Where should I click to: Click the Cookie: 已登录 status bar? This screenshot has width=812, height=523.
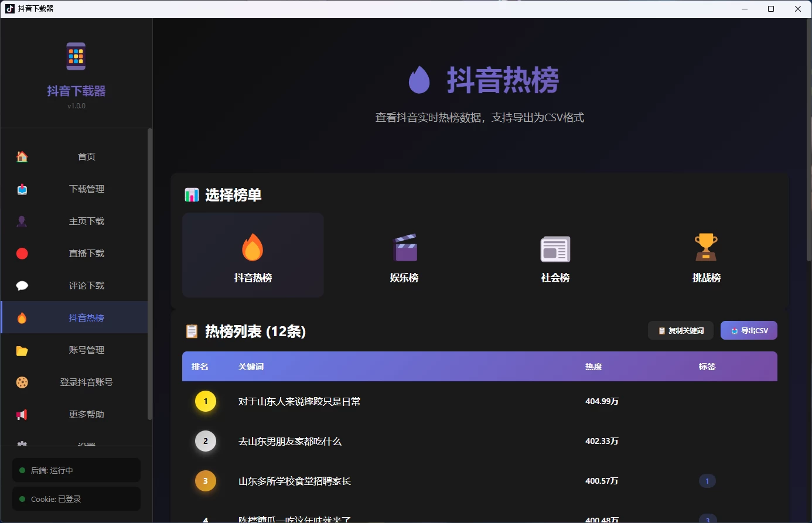click(76, 498)
